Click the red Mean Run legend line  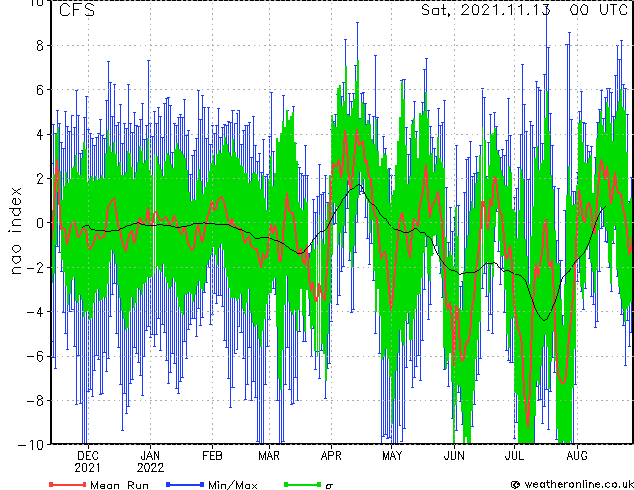point(68,484)
